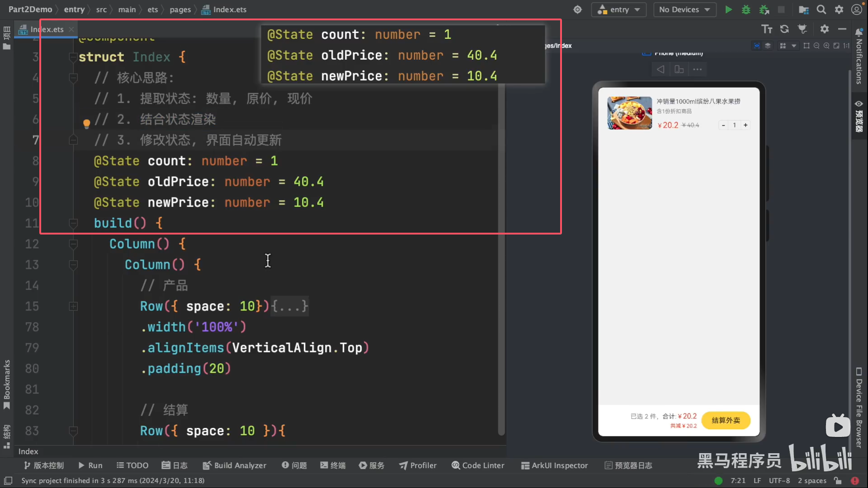Open the 预览器 side panel tab
Image resolution: width=868 pixels, height=488 pixels.
point(859,116)
